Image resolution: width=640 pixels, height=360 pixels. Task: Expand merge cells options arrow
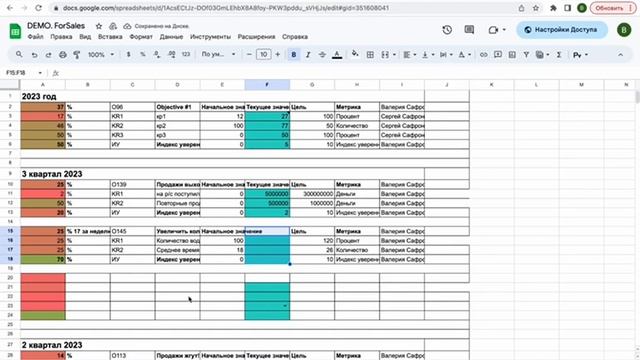(x=394, y=55)
